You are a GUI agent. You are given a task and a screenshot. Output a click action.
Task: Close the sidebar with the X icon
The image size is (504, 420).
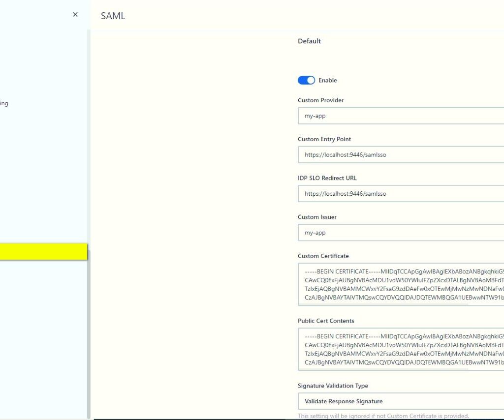pos(75,15)
